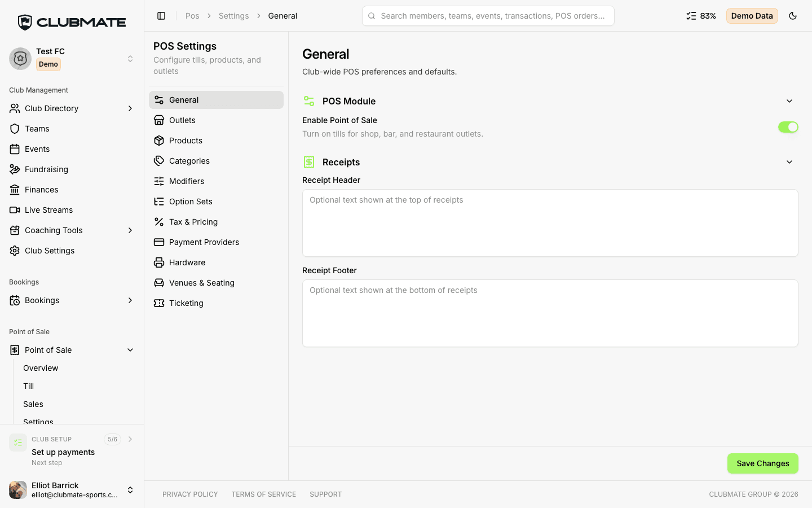The image size is (812, 508).
Task: Click the Events calendar icon
Action: click(x=15, y=149)
